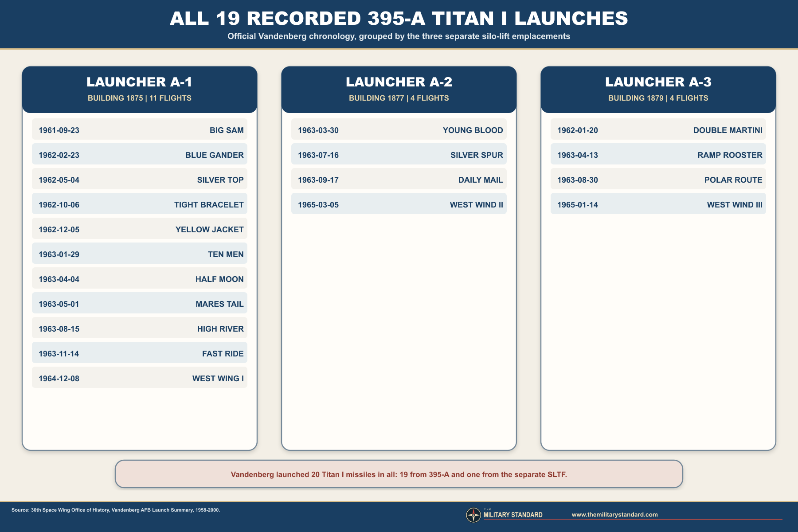Screen dimensions: 798x532
Task: Select the WEST WIND II row
Action: click(399, 203)
